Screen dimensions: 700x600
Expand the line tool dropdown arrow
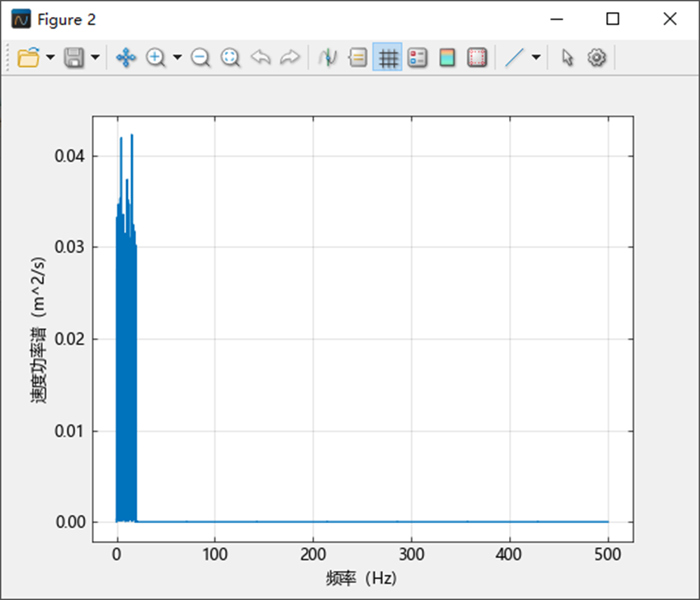[x=537, y=57]
